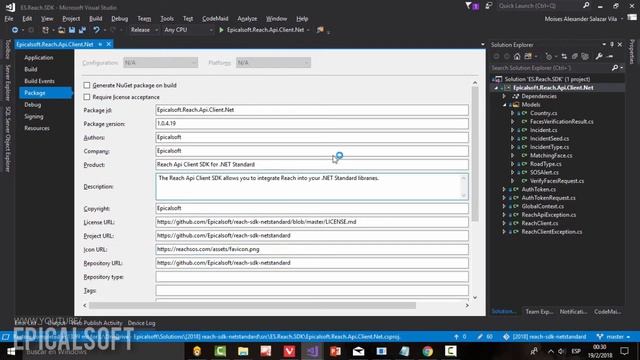The width and height of the screenshot is (640, 360).
Task: Click the Solution Explorer Sync icon
Action: (564, 56)
